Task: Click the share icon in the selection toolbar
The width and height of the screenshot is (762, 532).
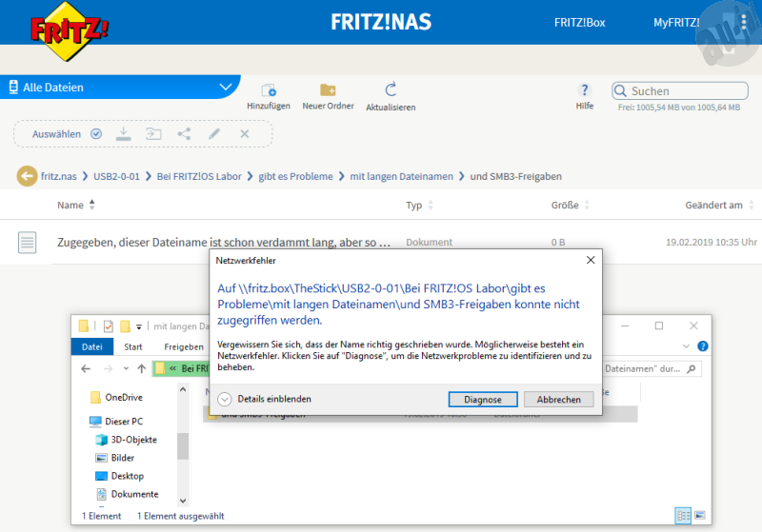Action: 184,134
